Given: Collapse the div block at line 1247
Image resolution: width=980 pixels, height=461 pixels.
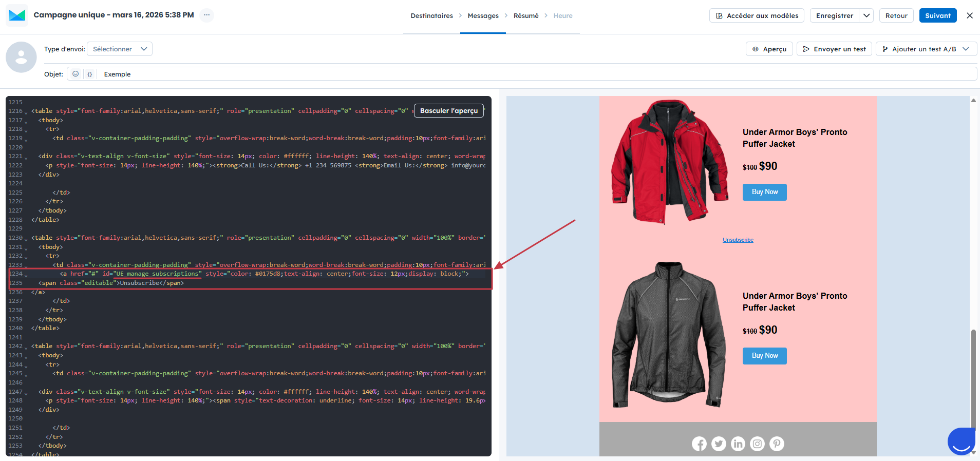Looking at the screenshot, I should (x=26, y=393).
